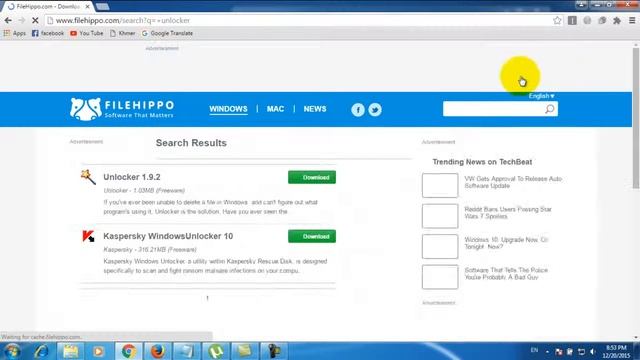Expand the English language dropdown

(542, 96)
